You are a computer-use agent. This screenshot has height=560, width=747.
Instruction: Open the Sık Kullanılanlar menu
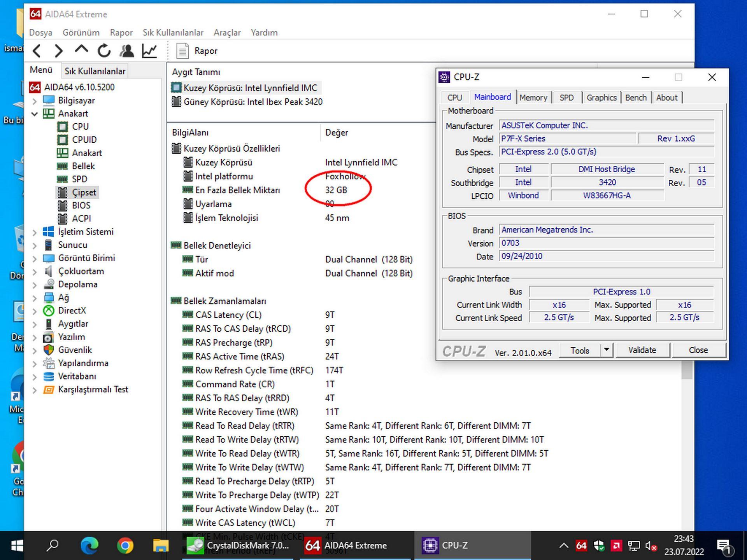pos(173,33)
